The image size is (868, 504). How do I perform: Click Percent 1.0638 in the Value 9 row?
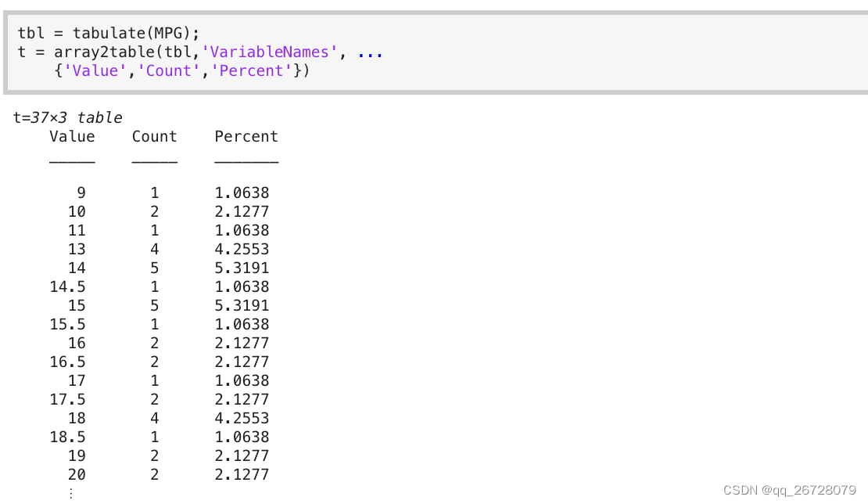coord(242,193)
